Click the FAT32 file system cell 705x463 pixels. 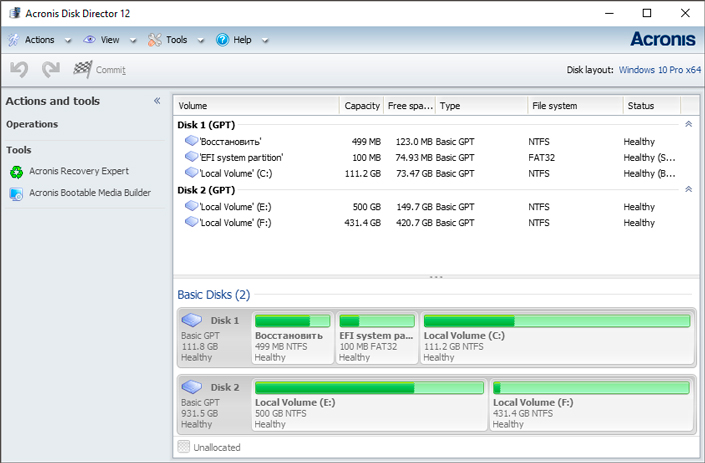pos(541,157)
